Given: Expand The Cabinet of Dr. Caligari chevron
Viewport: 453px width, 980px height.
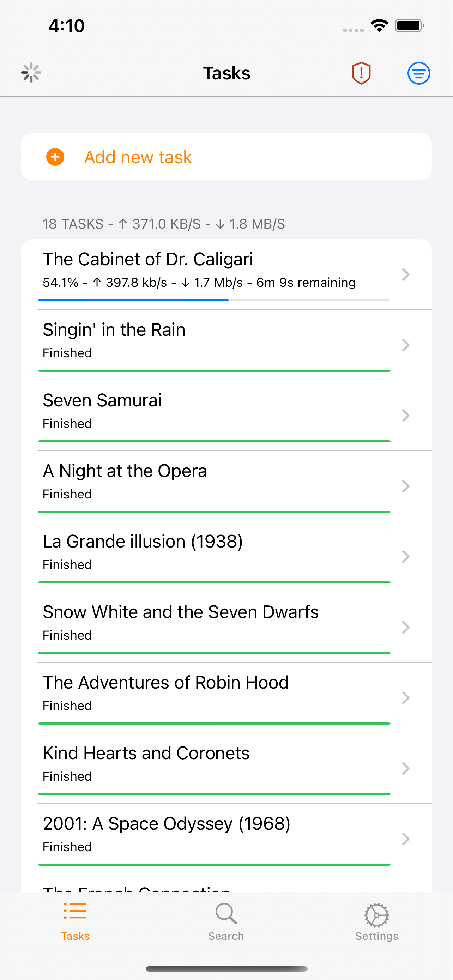Looking at the screenshot, I should tap(405, 274).
